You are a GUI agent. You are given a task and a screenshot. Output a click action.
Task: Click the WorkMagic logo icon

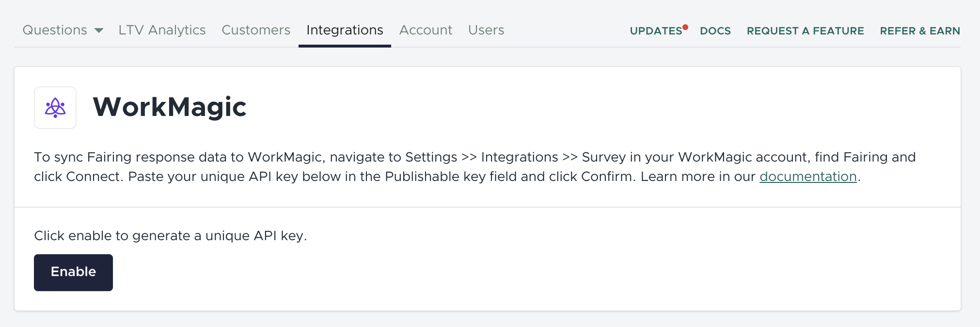click(55, 108)
